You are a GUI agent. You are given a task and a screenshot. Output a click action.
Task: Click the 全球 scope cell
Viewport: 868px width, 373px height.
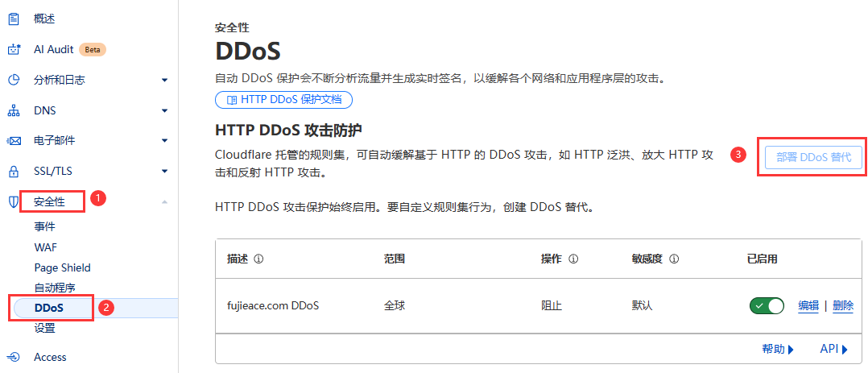click(395, 305)
